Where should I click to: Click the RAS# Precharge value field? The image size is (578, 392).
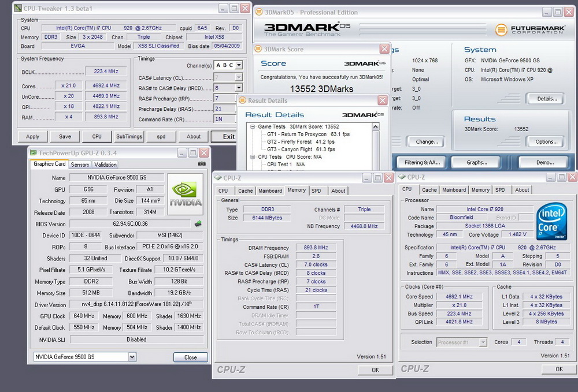tap(224, 98)
